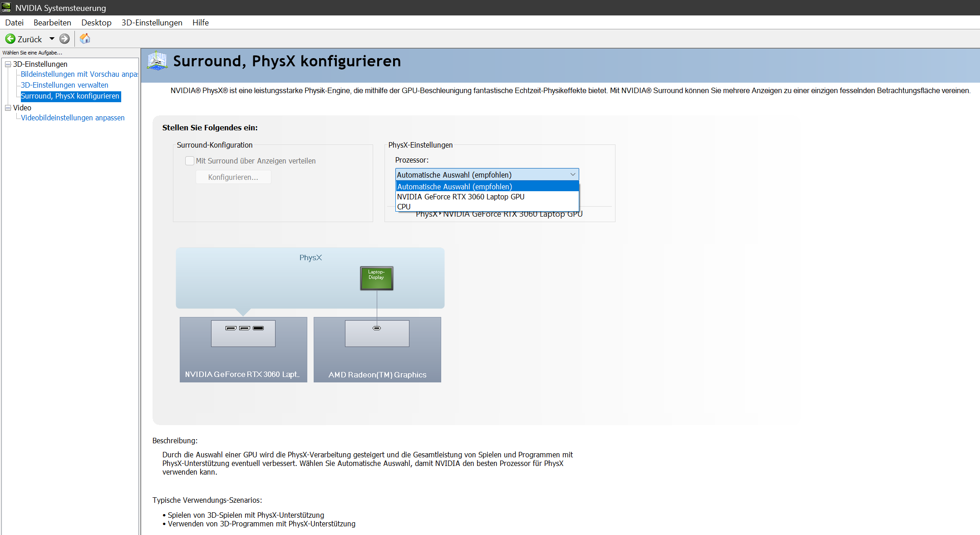
Task: Click the NVIDIA GPU triple port connectors
Action: click(244, 328)
